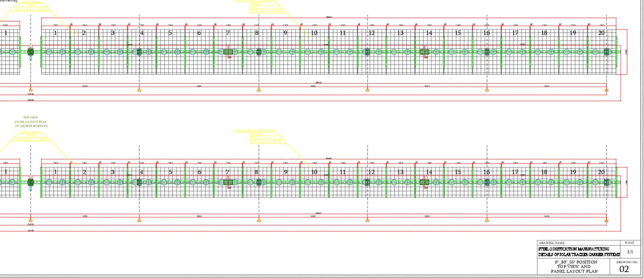Click panel number 2 in the lower layout

pos(84,172)
